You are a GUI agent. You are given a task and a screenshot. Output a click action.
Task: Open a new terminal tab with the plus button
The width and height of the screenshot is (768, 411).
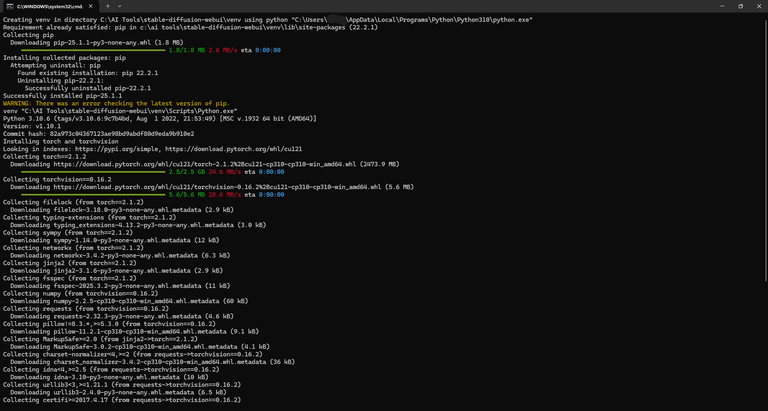point(108,6)
